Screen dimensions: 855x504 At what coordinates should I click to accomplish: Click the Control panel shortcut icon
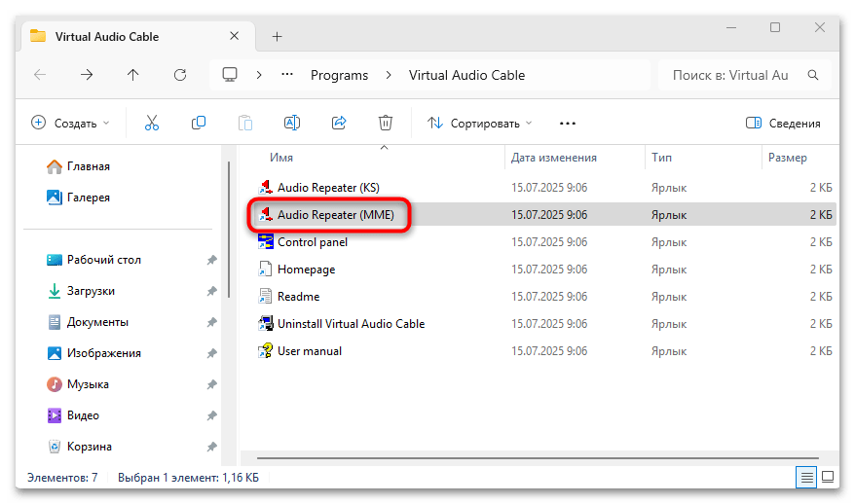tap(265, 242)
